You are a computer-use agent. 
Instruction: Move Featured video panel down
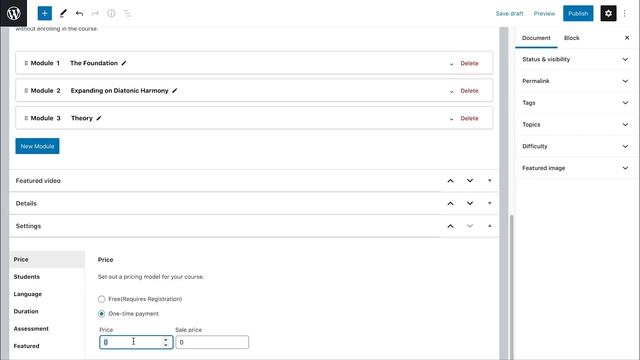pyautogui.click(x=470, y=180)
